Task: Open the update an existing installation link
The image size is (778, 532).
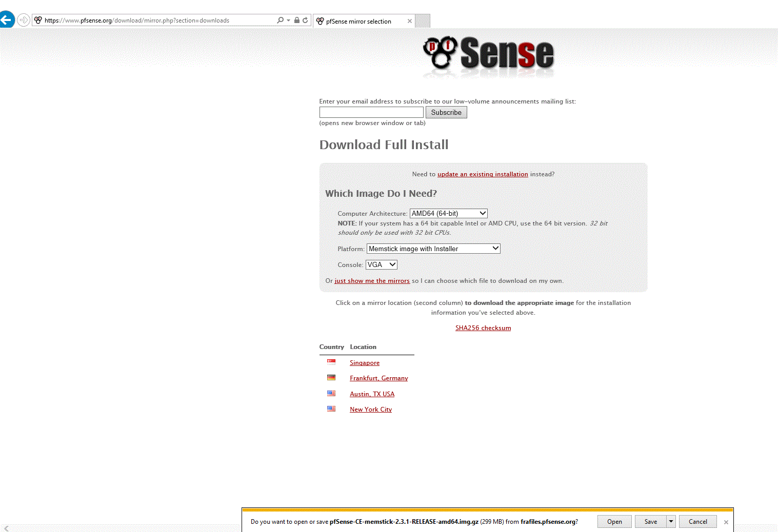Action: tap(483, 174)
